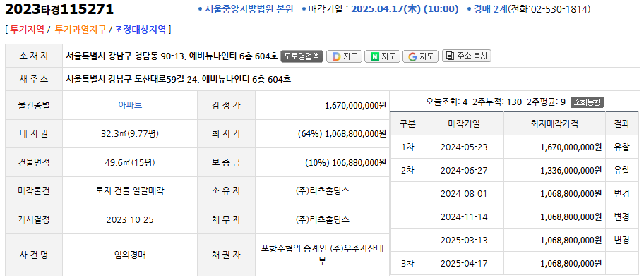Screen dimensions: 644x280
Task: Click the 도로명검색 button
Action: click(302, 56)
